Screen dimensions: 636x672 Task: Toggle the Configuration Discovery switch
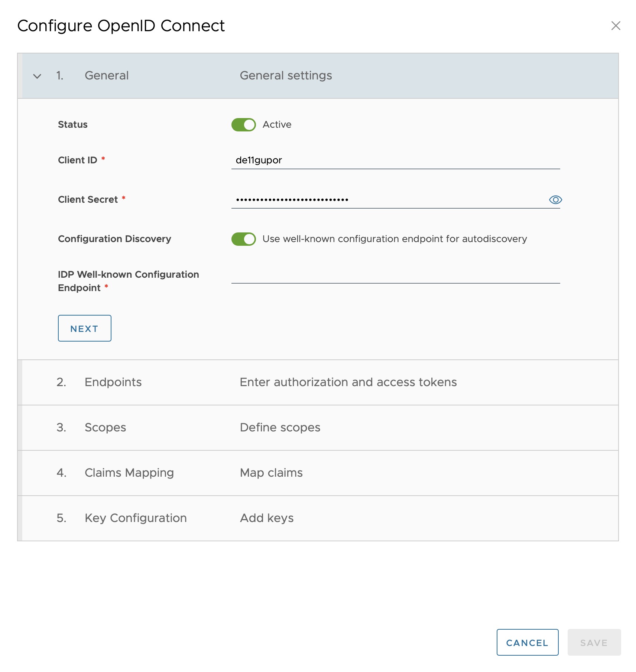(x=244, y=239)
